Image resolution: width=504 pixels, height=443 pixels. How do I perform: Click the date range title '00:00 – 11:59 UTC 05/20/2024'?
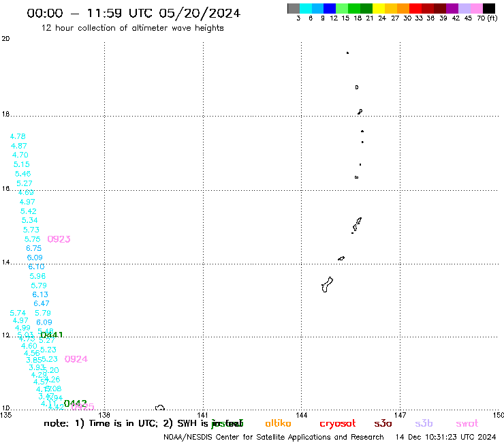133,13
